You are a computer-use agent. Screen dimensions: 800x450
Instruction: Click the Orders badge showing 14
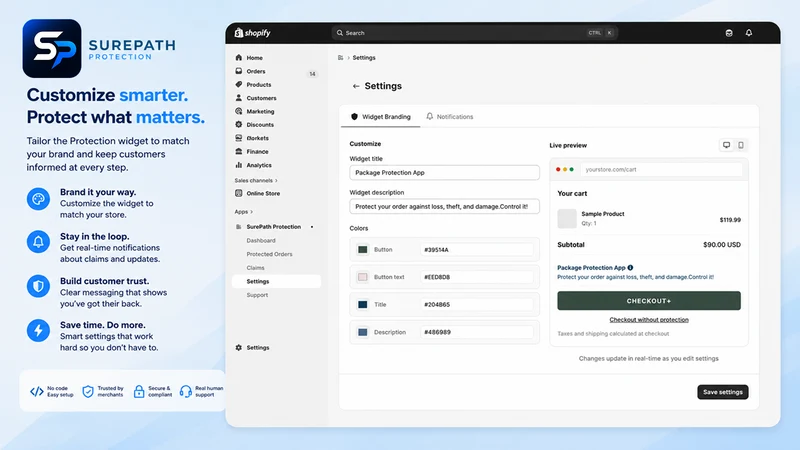[312, 74]
